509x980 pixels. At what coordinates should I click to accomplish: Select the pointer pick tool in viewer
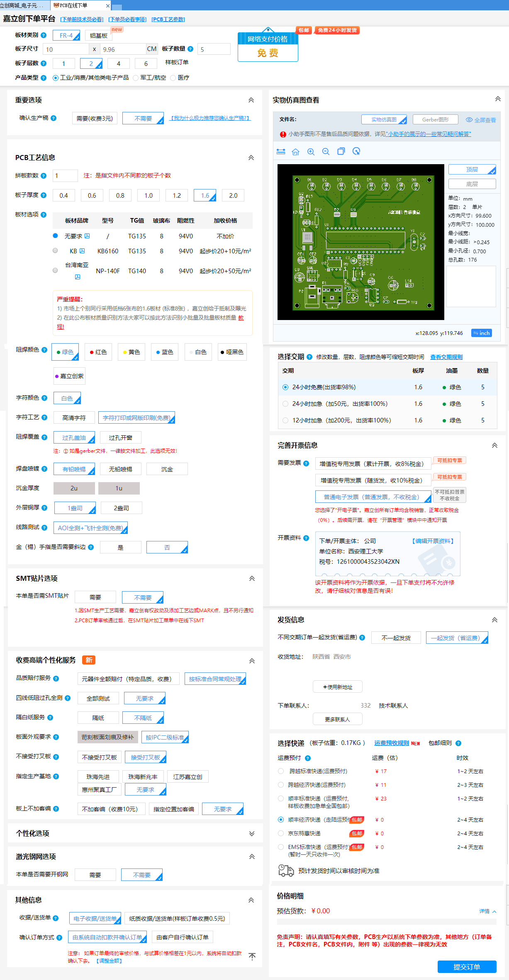pos(356,151)
